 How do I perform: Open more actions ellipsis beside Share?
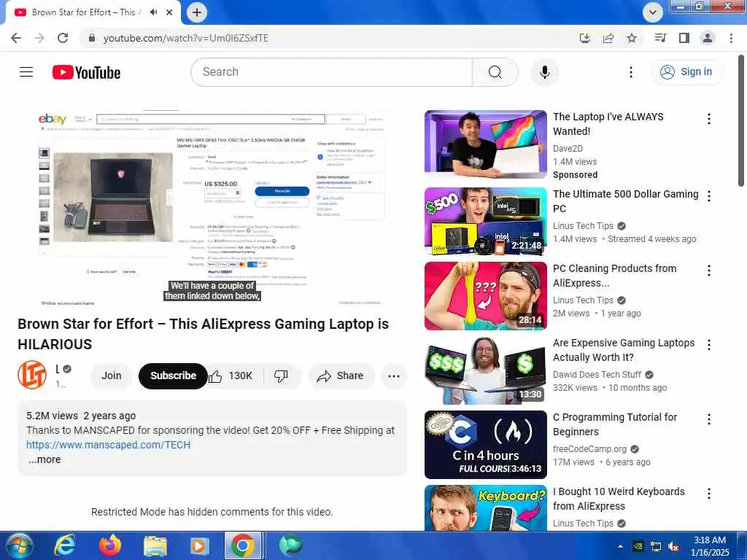[x=394, y=376]
